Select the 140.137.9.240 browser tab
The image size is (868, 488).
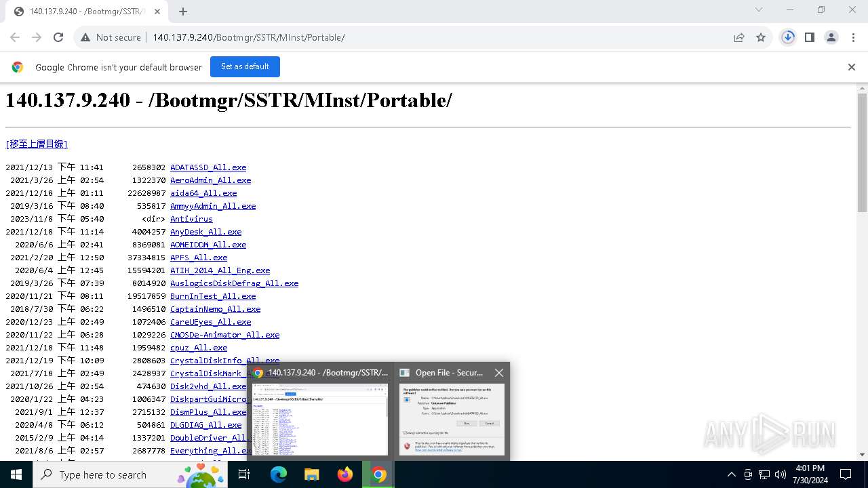click(88, 12)
